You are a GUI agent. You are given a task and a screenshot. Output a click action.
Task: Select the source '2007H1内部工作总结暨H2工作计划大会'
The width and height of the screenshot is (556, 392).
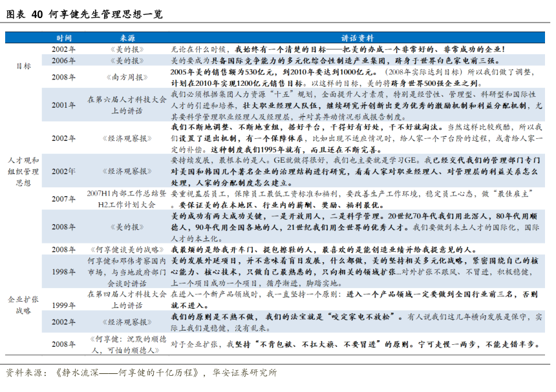coord(127,199)
